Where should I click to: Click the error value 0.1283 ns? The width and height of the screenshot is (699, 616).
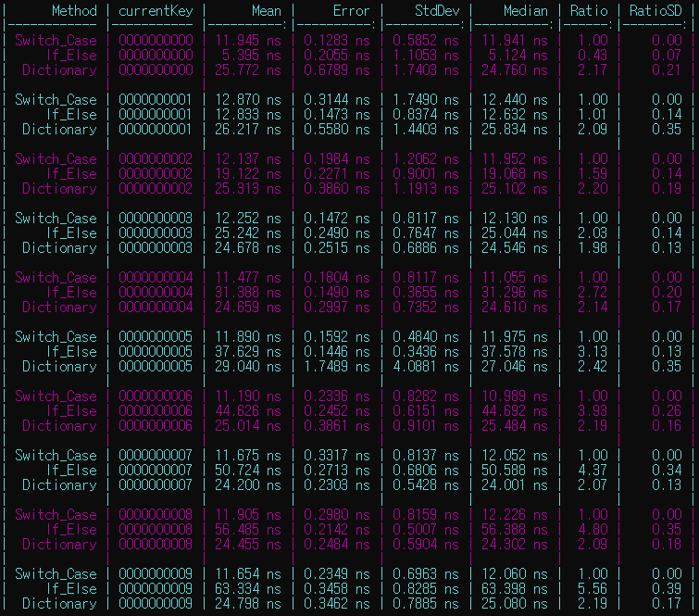point(337,41)
